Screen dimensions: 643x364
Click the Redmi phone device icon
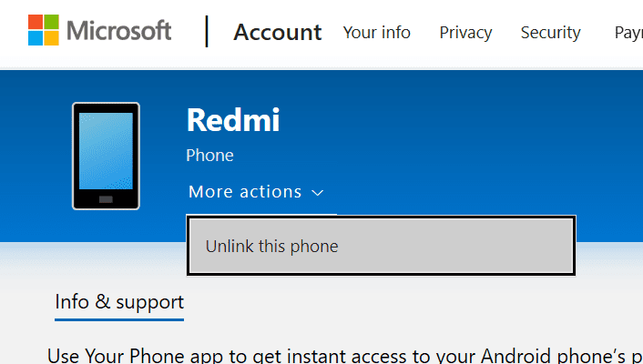[106, 157]
